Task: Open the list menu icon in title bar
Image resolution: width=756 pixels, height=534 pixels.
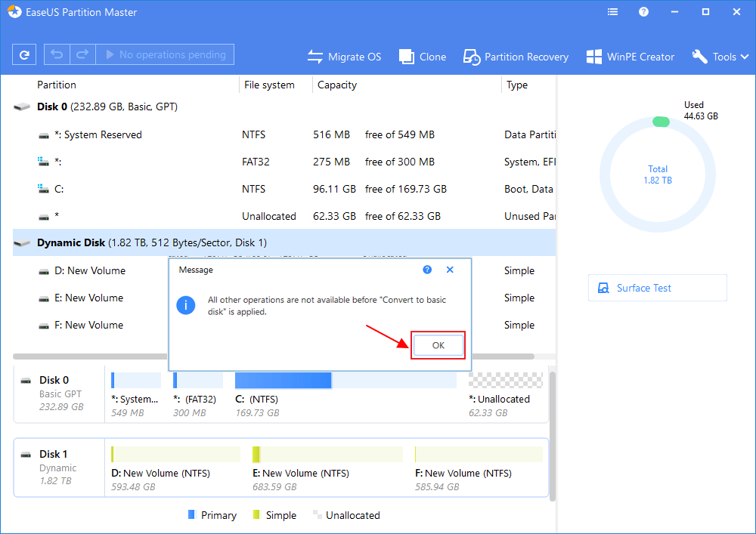Action: point(613,12)
